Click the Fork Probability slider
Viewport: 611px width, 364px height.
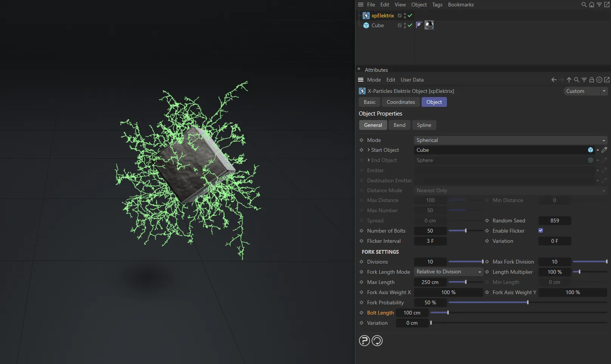tap(527, 302)
